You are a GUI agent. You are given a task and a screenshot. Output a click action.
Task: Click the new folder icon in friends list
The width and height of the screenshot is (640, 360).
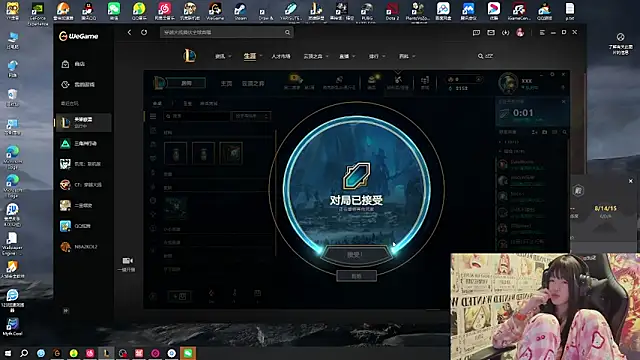click(544, 132)
